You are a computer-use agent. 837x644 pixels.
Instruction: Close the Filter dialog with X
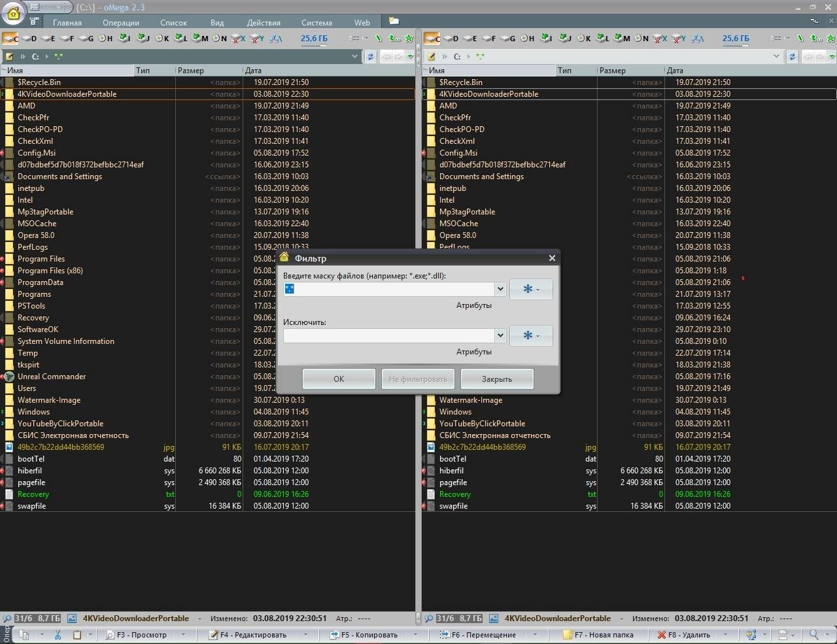click(x=552, y=258)
